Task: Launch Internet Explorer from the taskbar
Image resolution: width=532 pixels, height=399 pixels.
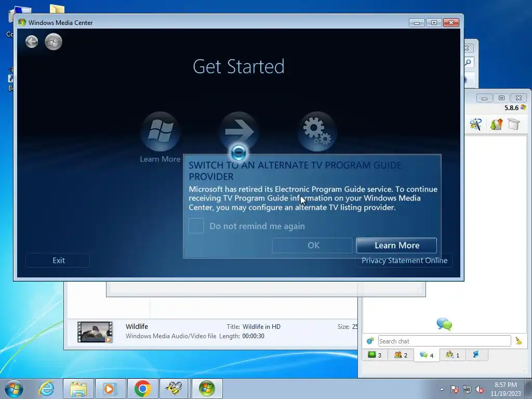Action: pyautogui.click(x=46, y=389)
